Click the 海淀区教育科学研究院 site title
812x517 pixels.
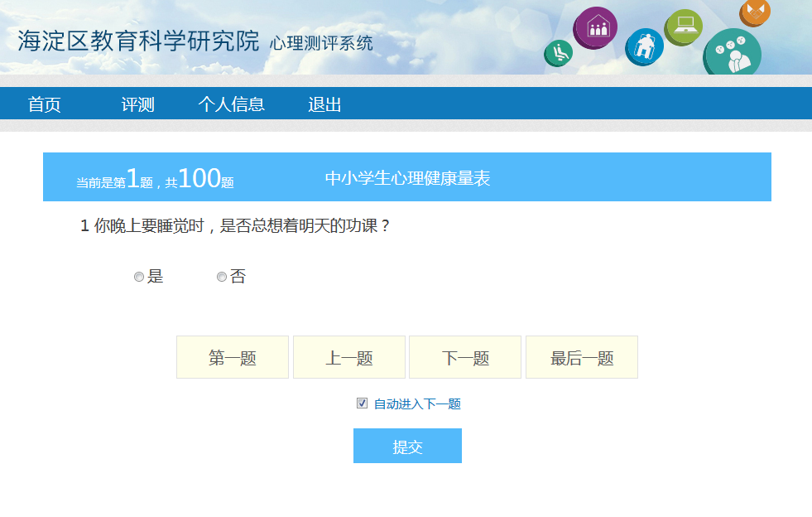(x=138, y=41)
